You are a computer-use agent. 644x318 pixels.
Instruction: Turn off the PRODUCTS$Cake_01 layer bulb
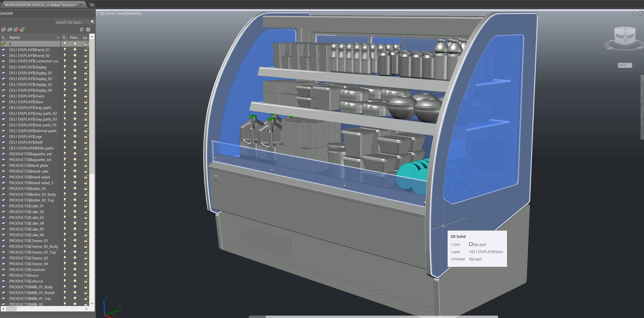(x=65, y=206)
